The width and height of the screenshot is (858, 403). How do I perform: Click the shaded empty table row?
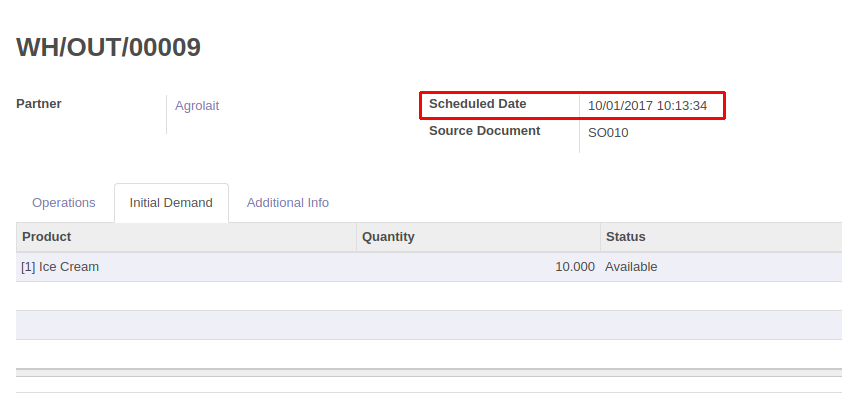pos(428,325)
